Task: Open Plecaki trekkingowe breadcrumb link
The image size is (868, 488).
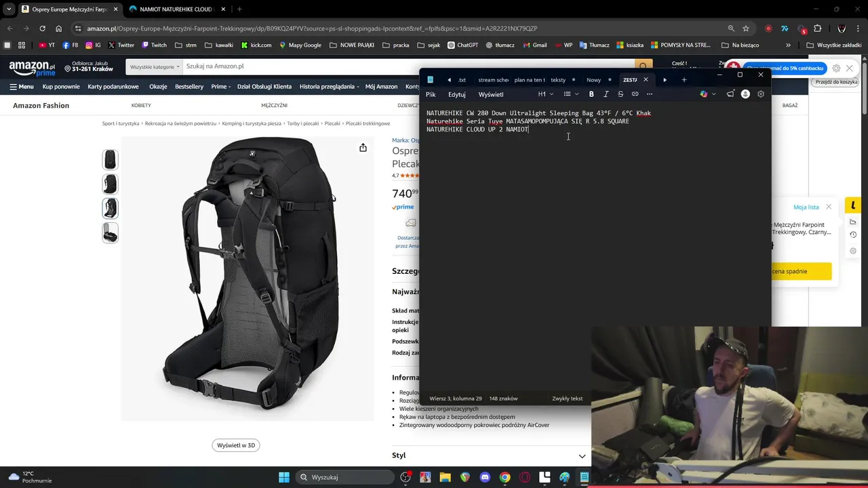Action: tap(368, 123)
